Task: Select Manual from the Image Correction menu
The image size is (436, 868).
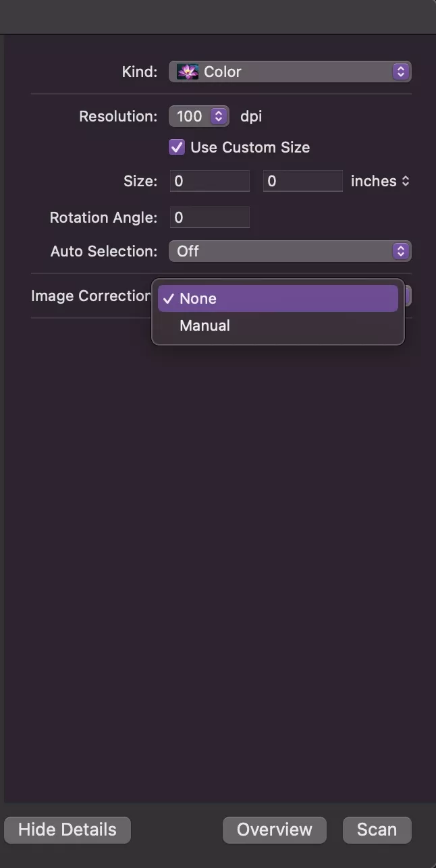Action: (x=205, y=325)
